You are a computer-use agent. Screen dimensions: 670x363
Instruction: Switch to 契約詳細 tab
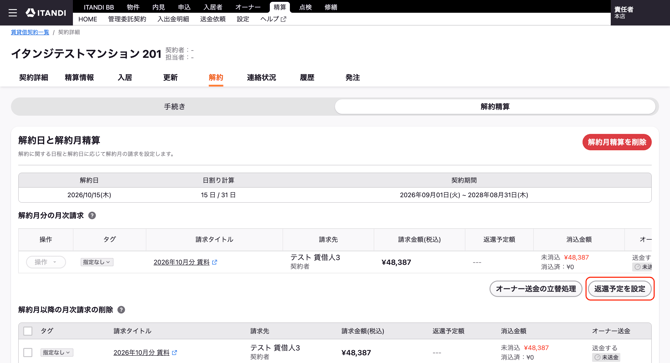pos(34,78)
